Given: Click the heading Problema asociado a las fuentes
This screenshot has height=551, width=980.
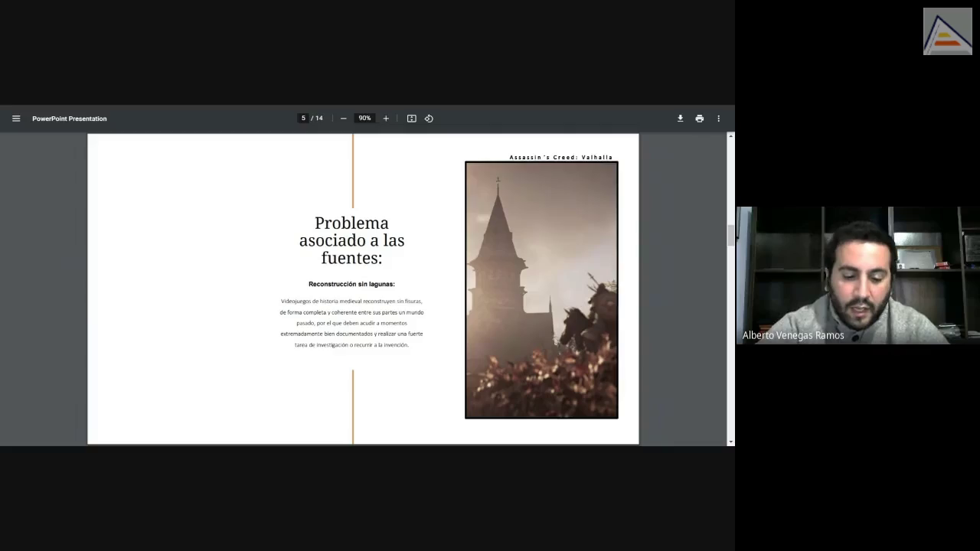Looking at the screenshot, I should click(351, 240).
